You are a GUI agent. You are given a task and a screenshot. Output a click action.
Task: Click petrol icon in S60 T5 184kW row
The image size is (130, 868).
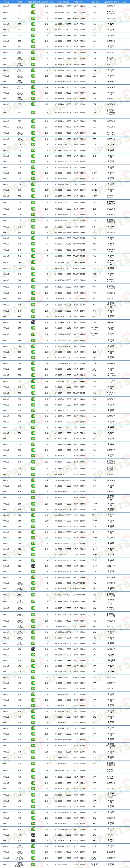pyautogui.click(x=33, y=346)
